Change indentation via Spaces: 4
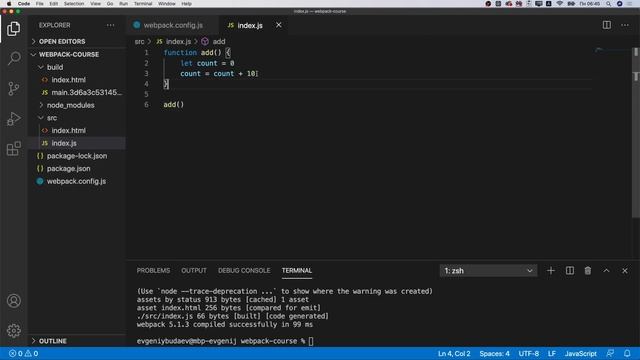 (x=494, y=353)
